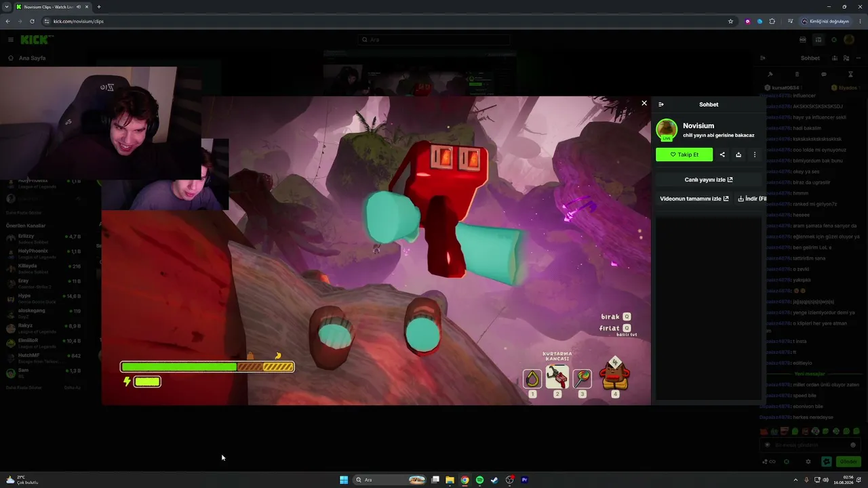Open Canlı yayını izle link

[x=709, y=180]
